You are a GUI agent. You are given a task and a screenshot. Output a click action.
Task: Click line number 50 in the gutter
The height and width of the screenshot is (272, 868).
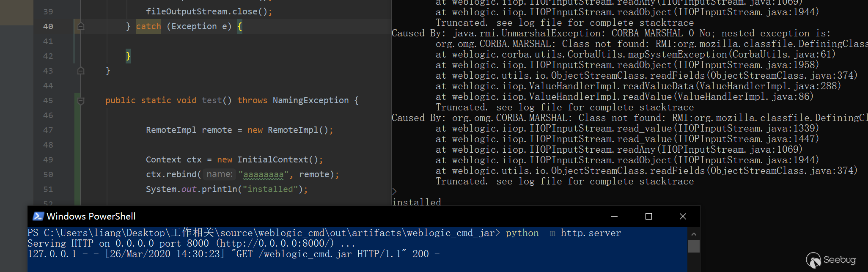pyautogui.click(x=48, y=175)
